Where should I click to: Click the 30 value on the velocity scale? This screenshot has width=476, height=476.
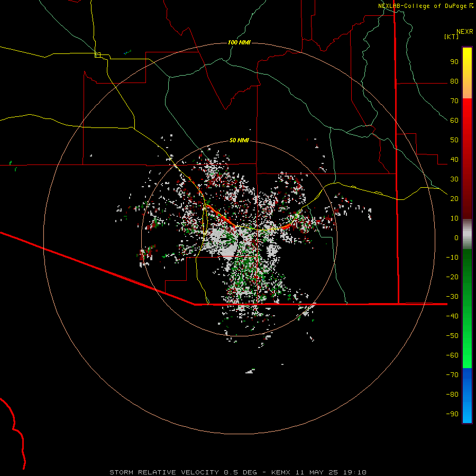point(454,179)
